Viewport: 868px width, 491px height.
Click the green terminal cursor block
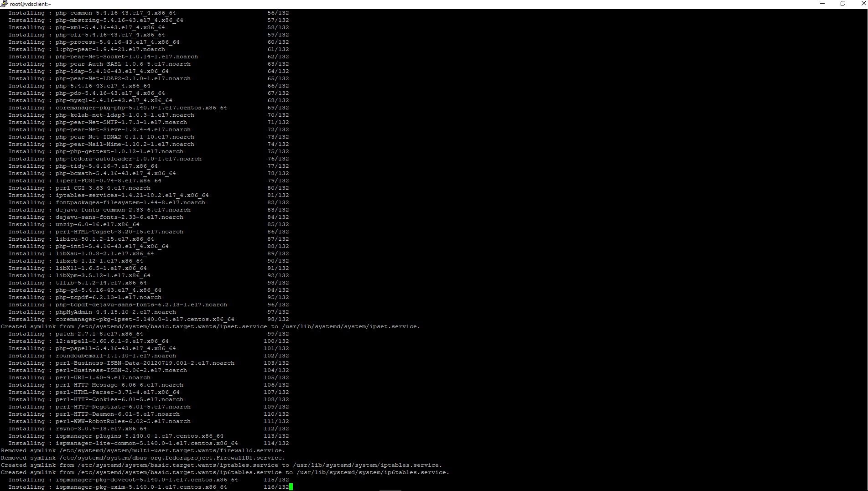pyautogui.click(x=291, y=487)
